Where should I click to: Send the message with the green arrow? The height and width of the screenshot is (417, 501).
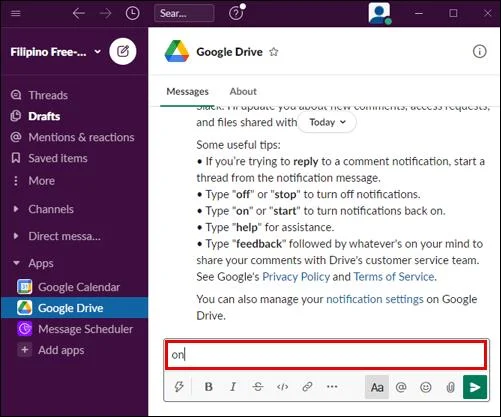(x=475, y=387)
